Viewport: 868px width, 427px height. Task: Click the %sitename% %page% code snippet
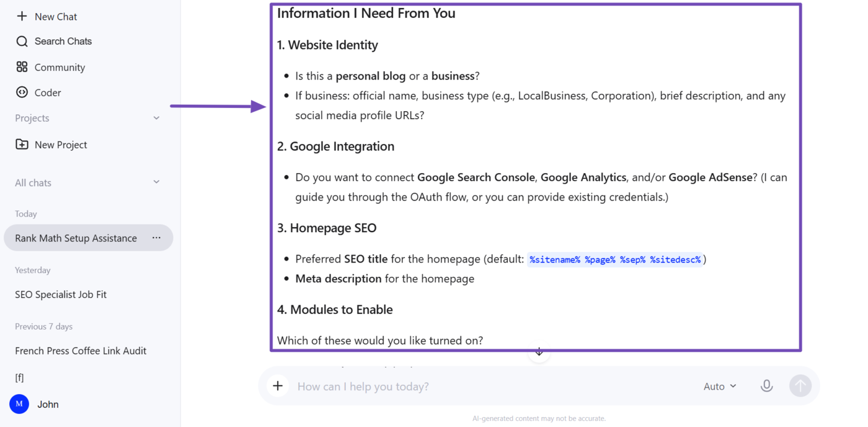click(x=615, y=259)
